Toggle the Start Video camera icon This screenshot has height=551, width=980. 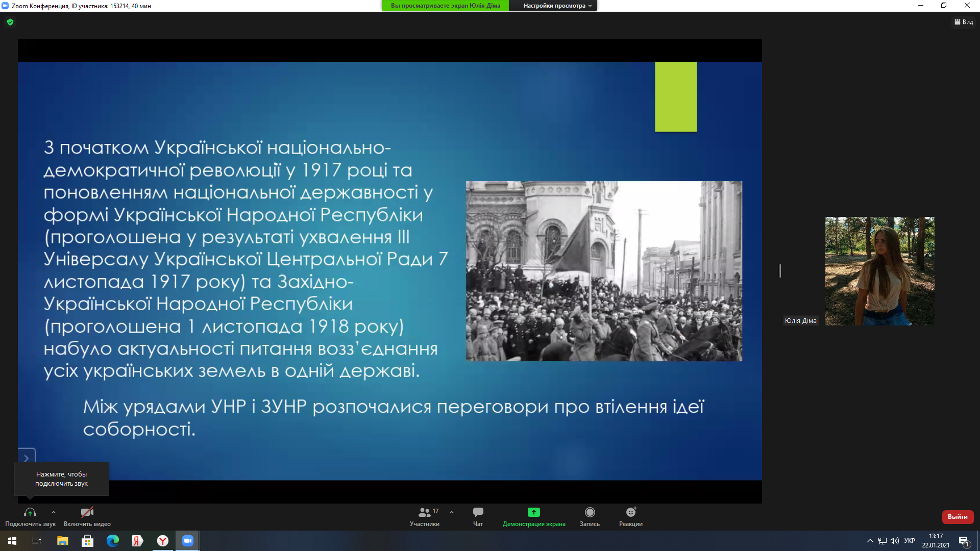click(x=87, y=513)
